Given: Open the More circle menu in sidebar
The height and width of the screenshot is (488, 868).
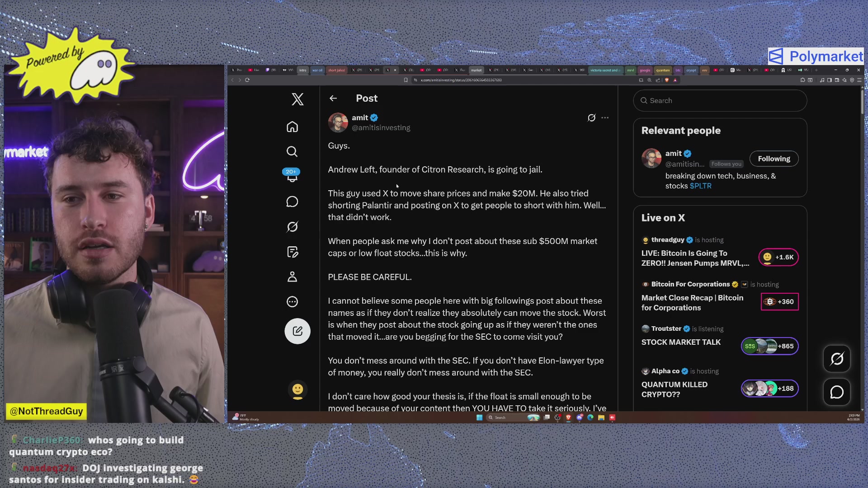Looking at the screenshot, I should pos(292,301).
